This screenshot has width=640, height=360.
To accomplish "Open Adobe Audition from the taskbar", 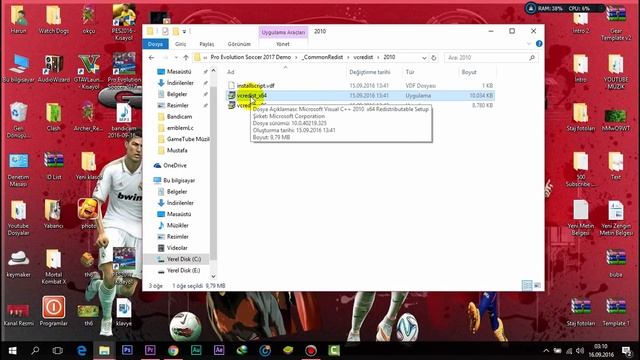I will pyautogui.click(x=196, y=350).
